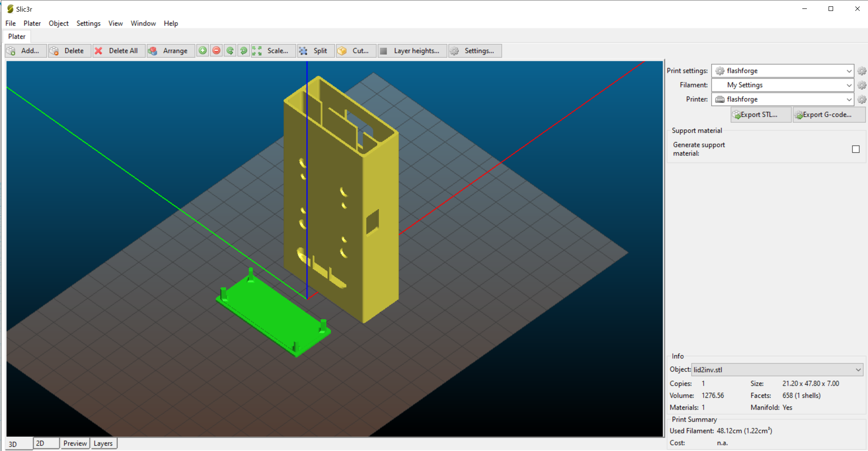The height and width of the screenshot is (451, 868).
Task: Click Export STL button
Action: (761, 115)
